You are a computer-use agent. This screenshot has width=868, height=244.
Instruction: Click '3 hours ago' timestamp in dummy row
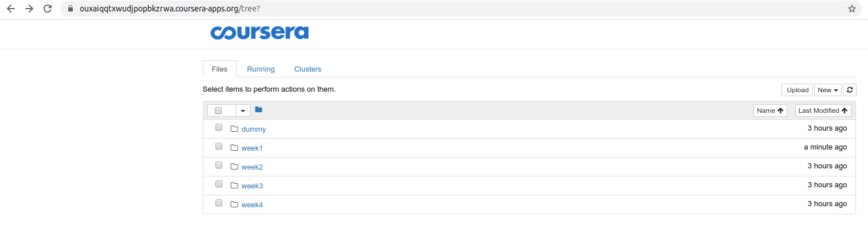(x=827, y=128)
